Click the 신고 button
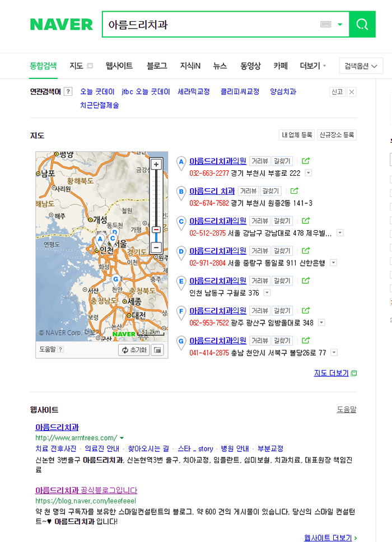The image size is (392, 542). click(x=337, y=92)
